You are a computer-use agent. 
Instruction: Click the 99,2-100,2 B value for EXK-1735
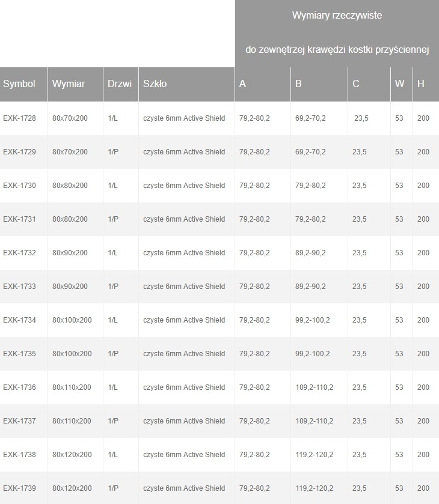(313, 354)
